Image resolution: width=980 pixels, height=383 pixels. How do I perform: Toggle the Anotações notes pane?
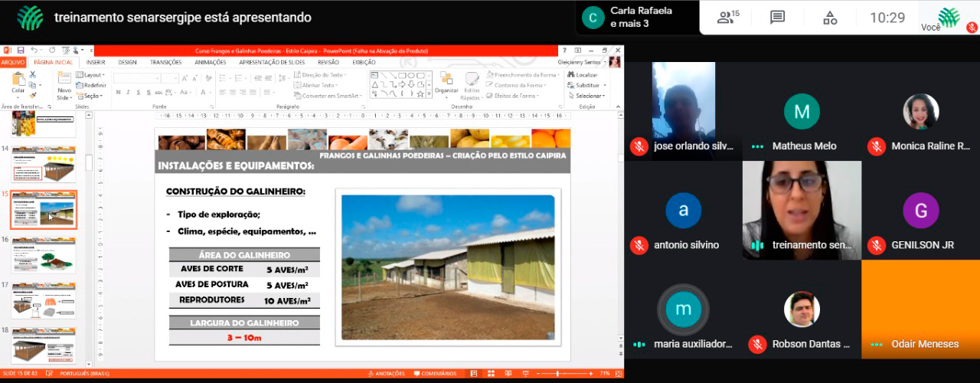coord(386,374)
